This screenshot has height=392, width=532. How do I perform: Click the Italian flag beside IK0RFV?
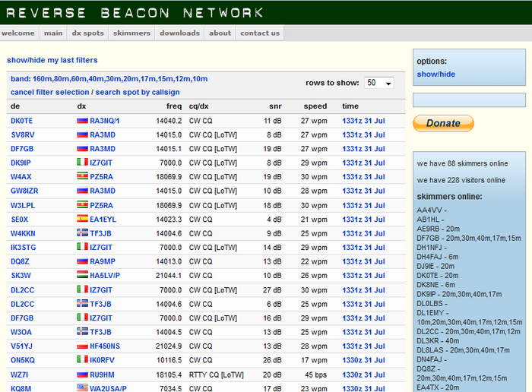(82, 359)
